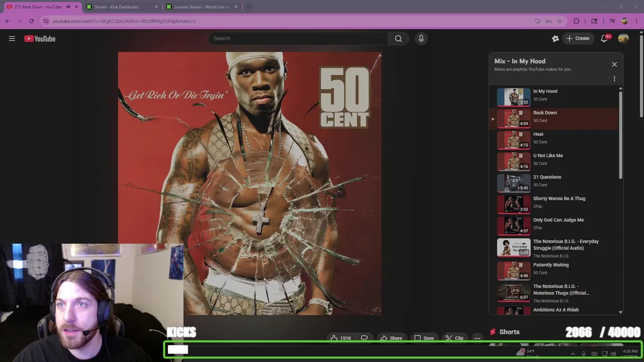The image size is (644, 362).
Task: Save the video to a playlist
Action: coord(424,338)
